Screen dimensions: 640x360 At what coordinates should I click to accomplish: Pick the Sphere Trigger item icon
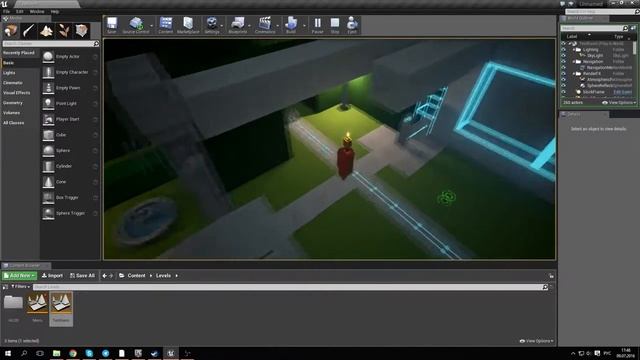click(48, 213)
